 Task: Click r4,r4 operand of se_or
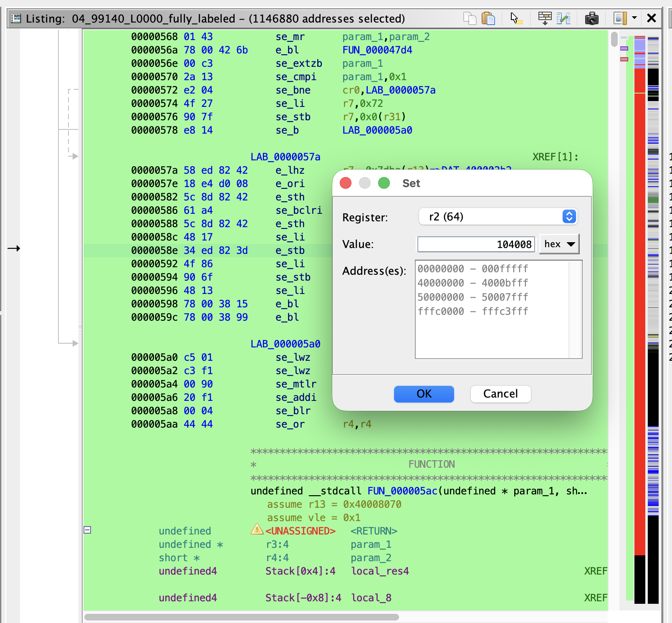pyautogui.click(x=357, y=424)
